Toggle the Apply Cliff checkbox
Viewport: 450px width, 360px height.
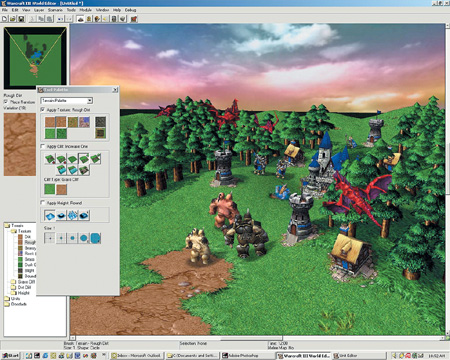point(43,146)
